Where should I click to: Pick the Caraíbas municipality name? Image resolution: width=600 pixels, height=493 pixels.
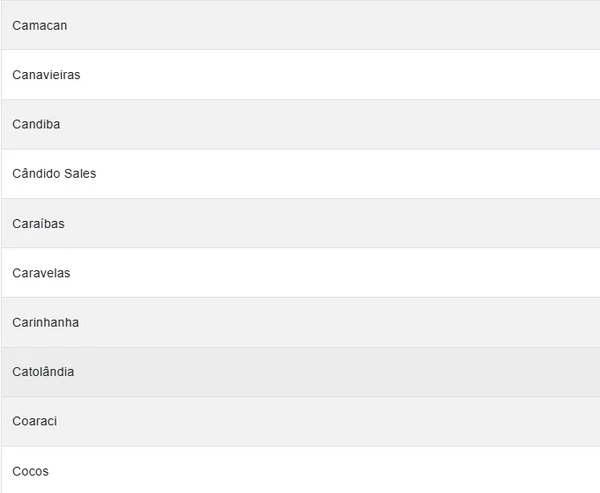tap(38, 223)
